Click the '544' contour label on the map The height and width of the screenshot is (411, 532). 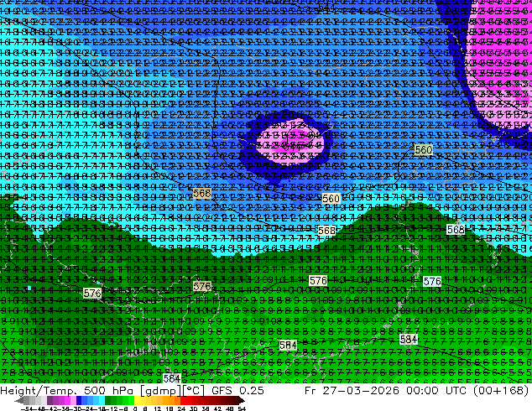(x=326, y=6)
